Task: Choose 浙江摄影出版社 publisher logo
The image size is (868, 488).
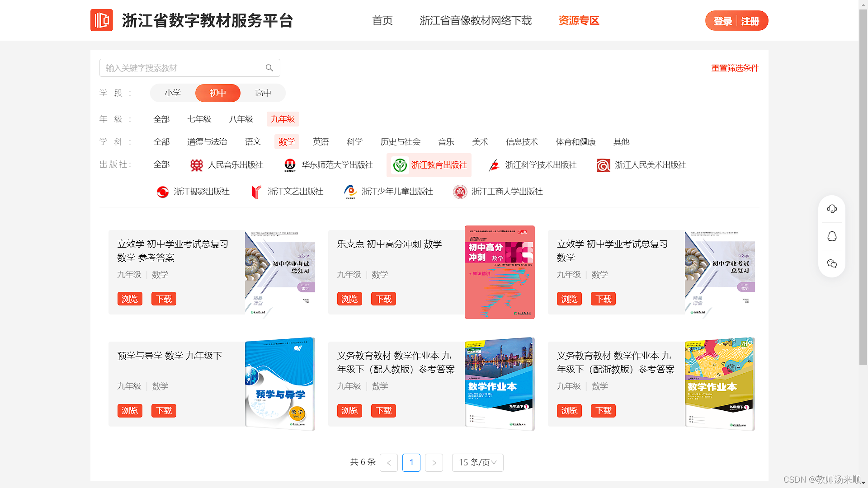Action: [x=162, y=192]
